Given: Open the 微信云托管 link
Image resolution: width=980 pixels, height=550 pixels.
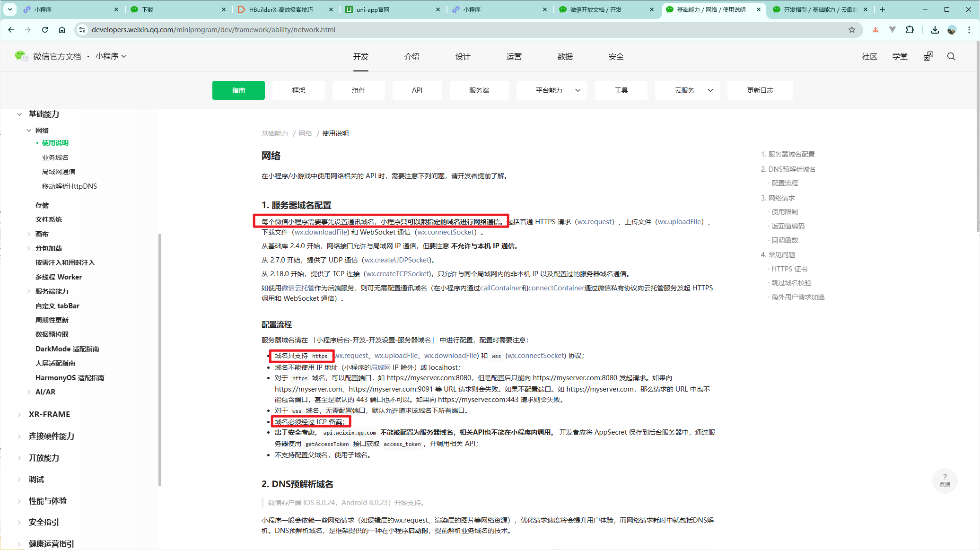Looking at the screenshot, I should coord(298,288).
